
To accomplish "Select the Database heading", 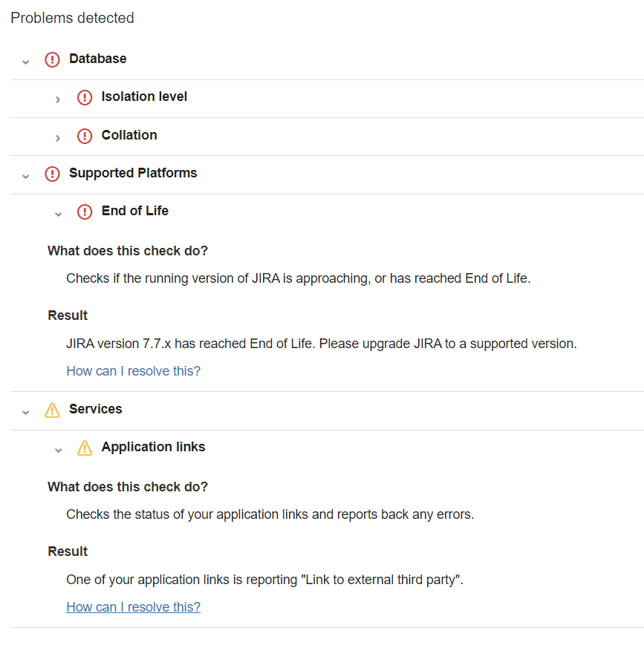I will tap(97, 59).
